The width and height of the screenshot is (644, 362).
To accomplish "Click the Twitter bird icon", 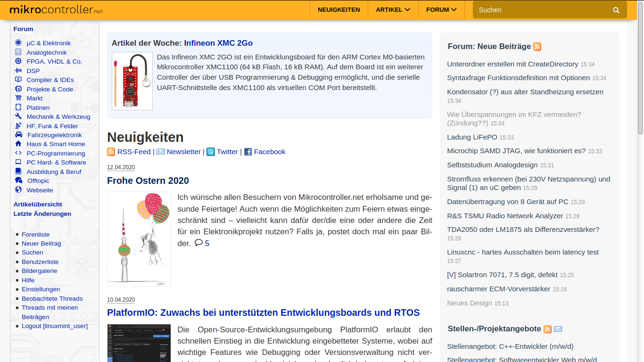I will [211, 152].
